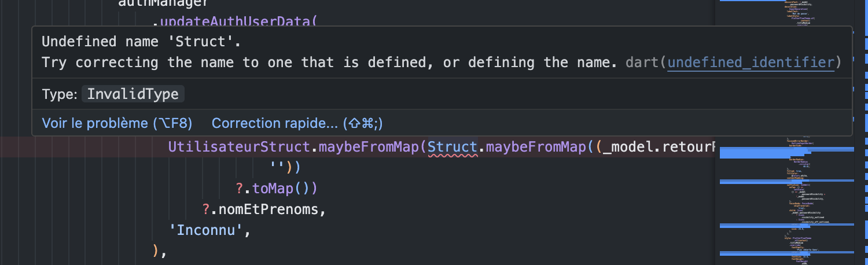Click the empty string literal before closing parentheses
Screen dimensions: 868x265
pyautogui.click(x=277, y=168)
